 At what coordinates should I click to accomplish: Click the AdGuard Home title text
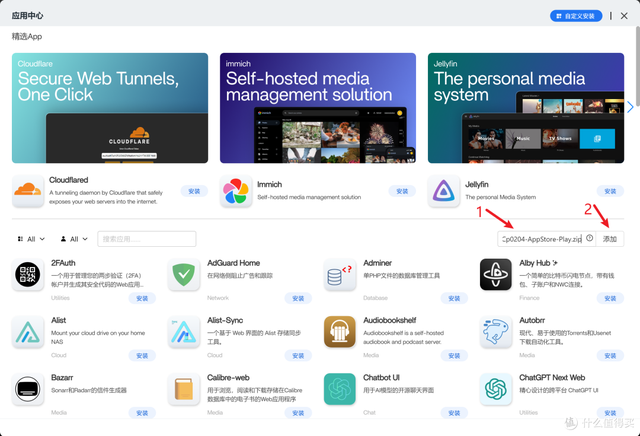[233, 263]
